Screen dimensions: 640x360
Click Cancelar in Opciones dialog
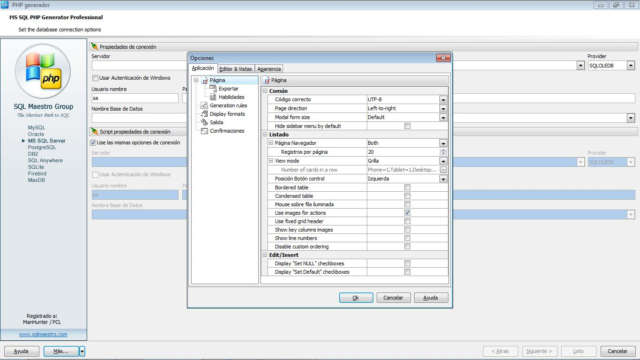point(393,298)
